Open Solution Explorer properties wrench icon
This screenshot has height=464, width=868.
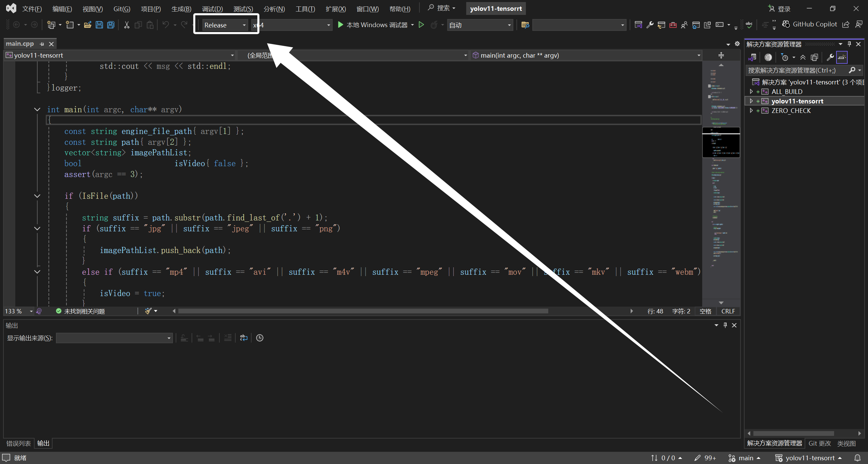(830, 57)
